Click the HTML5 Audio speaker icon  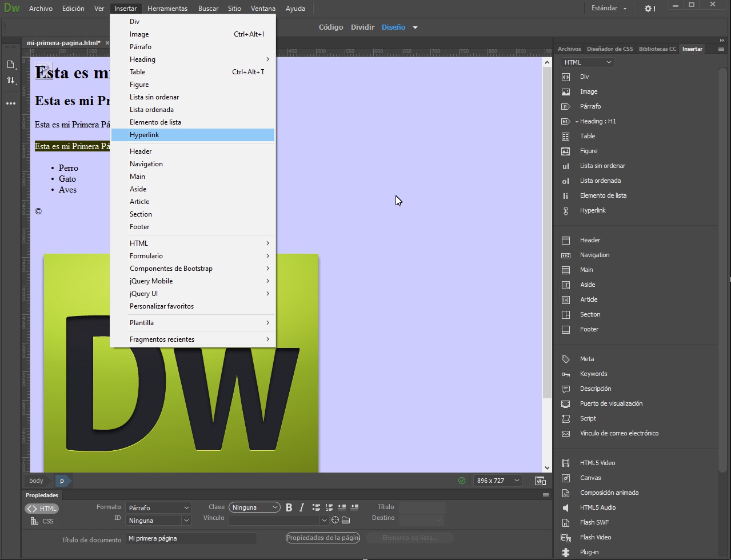tap(566, 507)
